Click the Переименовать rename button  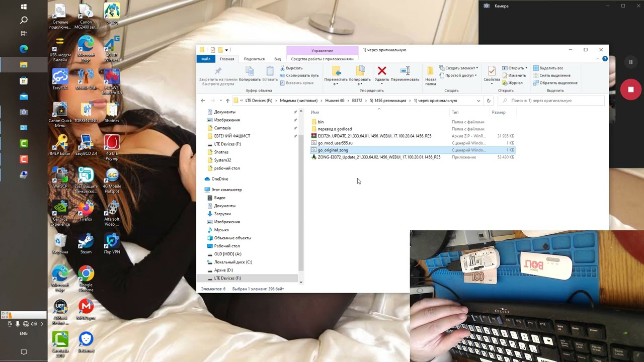pyautogui.click(x=405, y=74)
